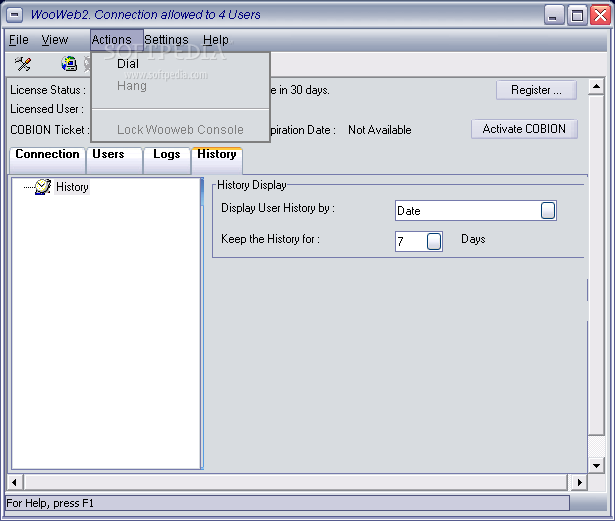Click the globe computer toolbar icon

[x=69, y=64]
